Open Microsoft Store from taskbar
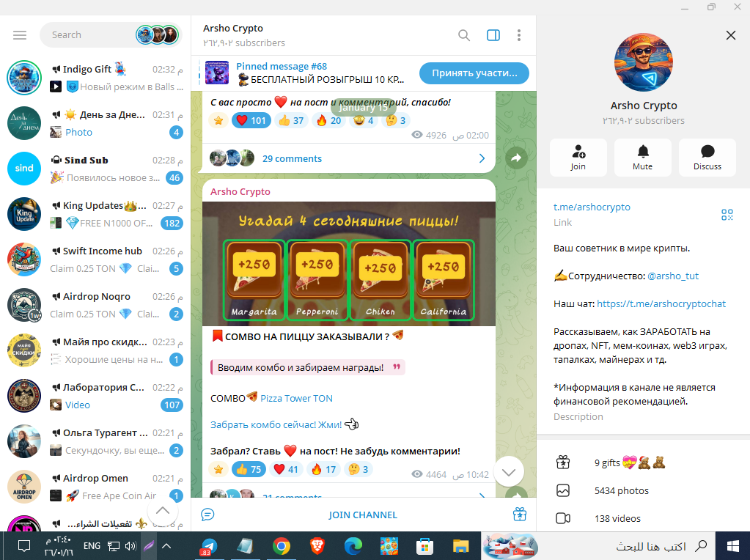This screenshot has height=560, width=750. [x=424, y=546]
